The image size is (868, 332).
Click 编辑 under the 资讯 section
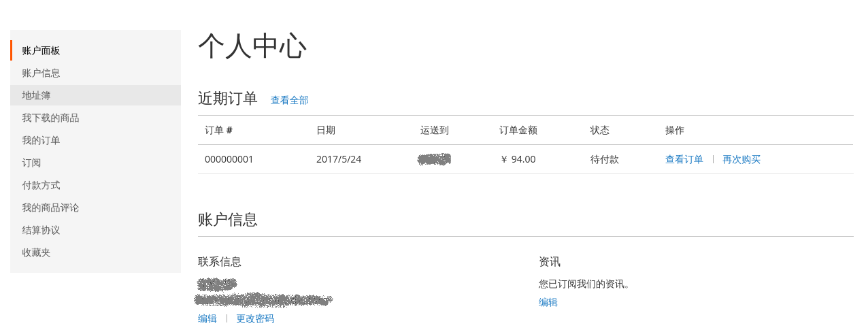click(548, 302)
